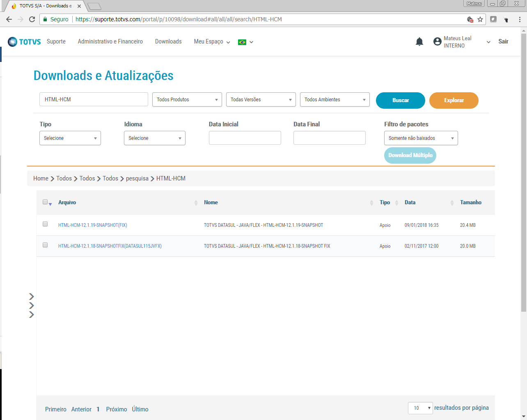
Task: Click the extension icon left of the Chrome menu
Action: coord(506,19)
